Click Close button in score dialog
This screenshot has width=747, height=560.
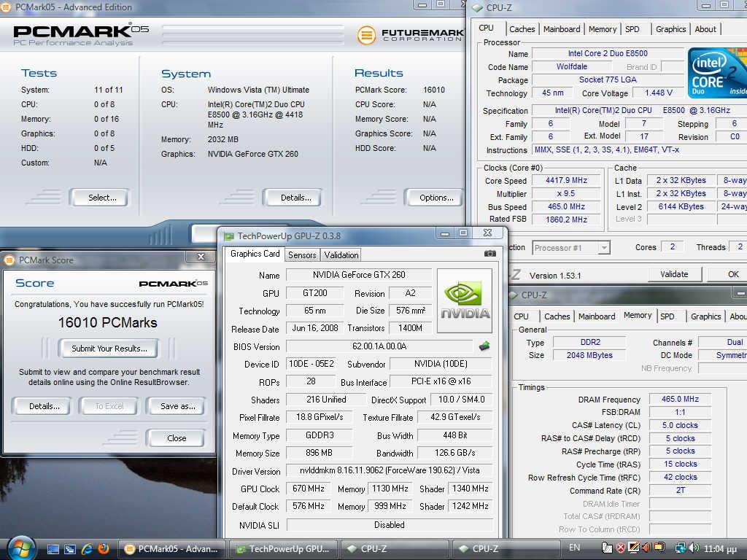pyautogui.click(x=176, y=438)
